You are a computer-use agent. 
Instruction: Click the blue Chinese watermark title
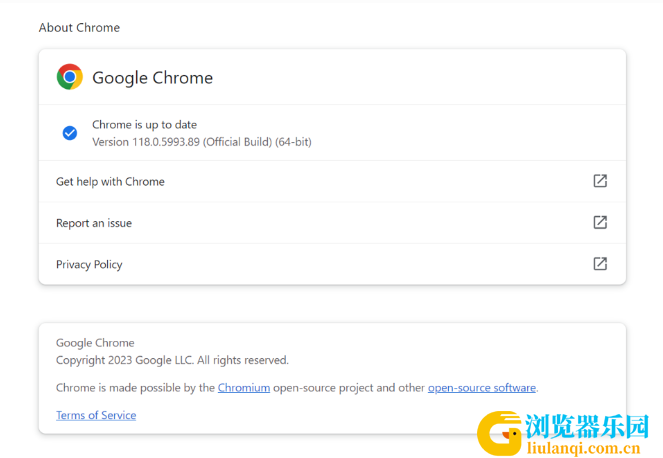coord(587,426)
